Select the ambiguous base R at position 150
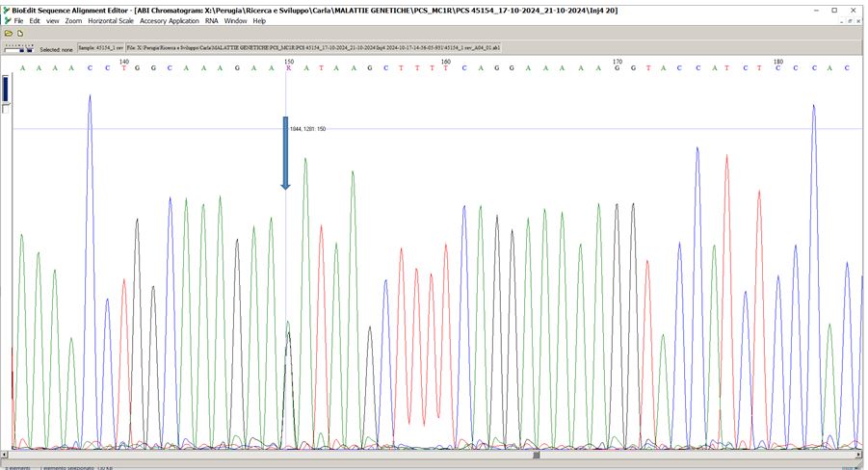The height and width of the screenshot is (470, 868). 286,68
